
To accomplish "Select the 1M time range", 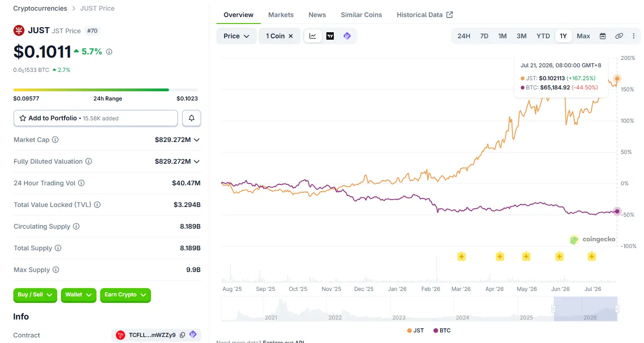I will pyautogui.click(x=503, y=36).
